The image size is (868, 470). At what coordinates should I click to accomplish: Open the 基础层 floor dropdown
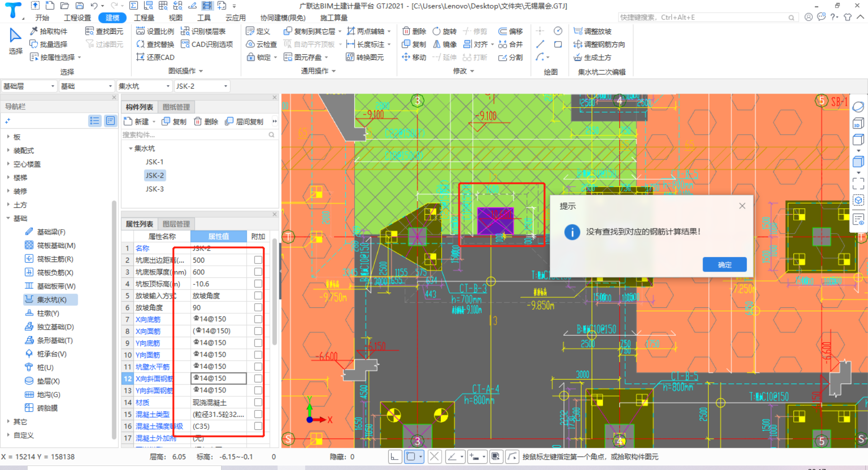29,86
